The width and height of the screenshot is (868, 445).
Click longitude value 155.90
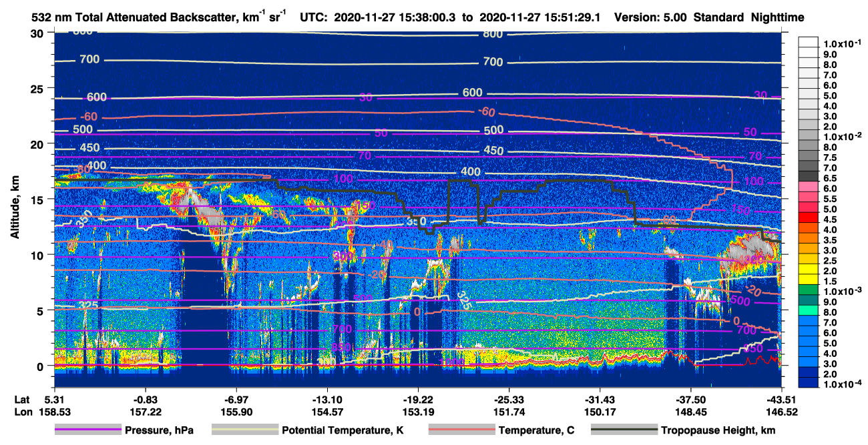(x=236, y=412)
